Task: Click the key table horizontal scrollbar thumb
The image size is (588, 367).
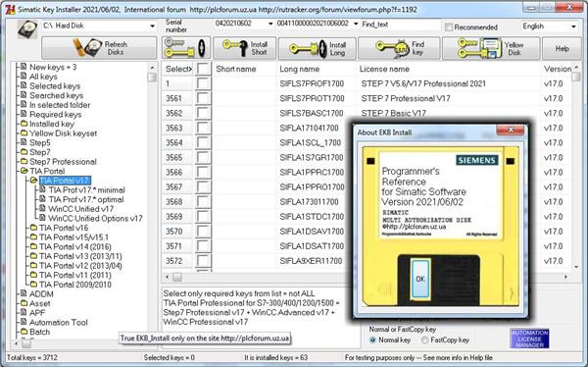Action: pos(177,278)
